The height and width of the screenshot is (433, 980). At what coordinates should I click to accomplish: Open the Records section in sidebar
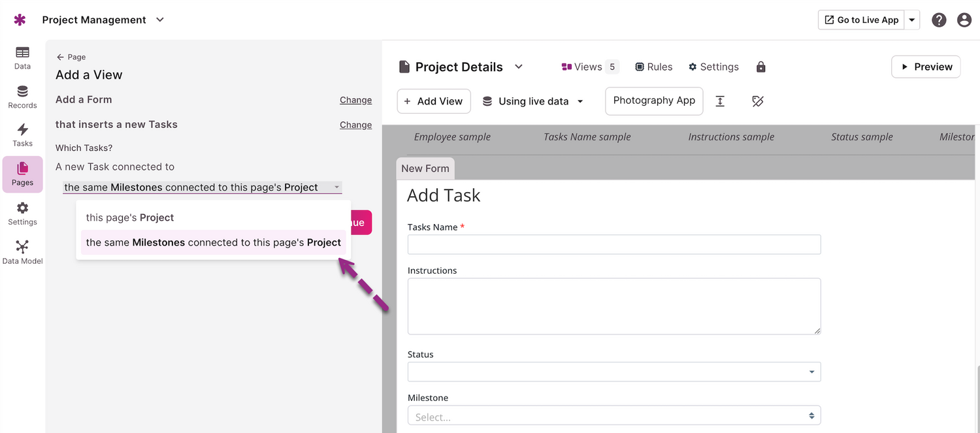click(22, 97)
